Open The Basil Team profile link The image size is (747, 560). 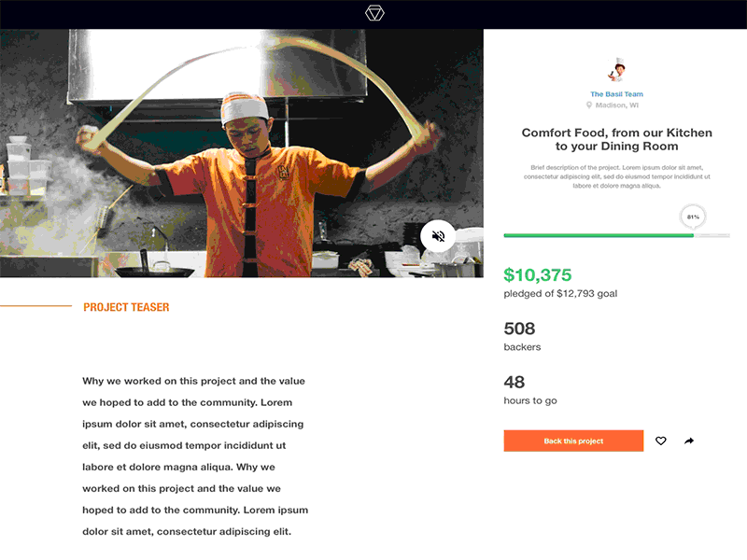coord(615,93)
